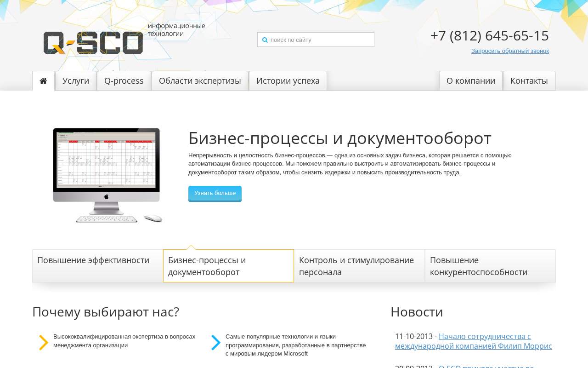Click the Новости heading
Viewport: 588px width, 368px height.
pyautogui.click(x=417, y=312)
